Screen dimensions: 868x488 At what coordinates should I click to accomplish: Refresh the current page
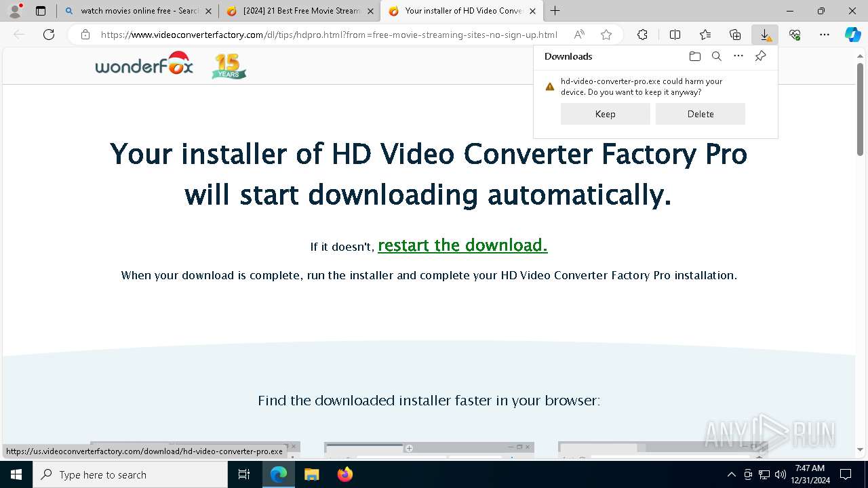[x=49, y=35]
